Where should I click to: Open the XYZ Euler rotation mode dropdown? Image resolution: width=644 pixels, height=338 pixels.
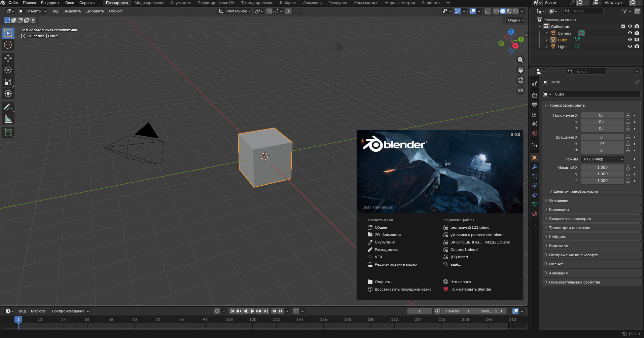(603, 159)
